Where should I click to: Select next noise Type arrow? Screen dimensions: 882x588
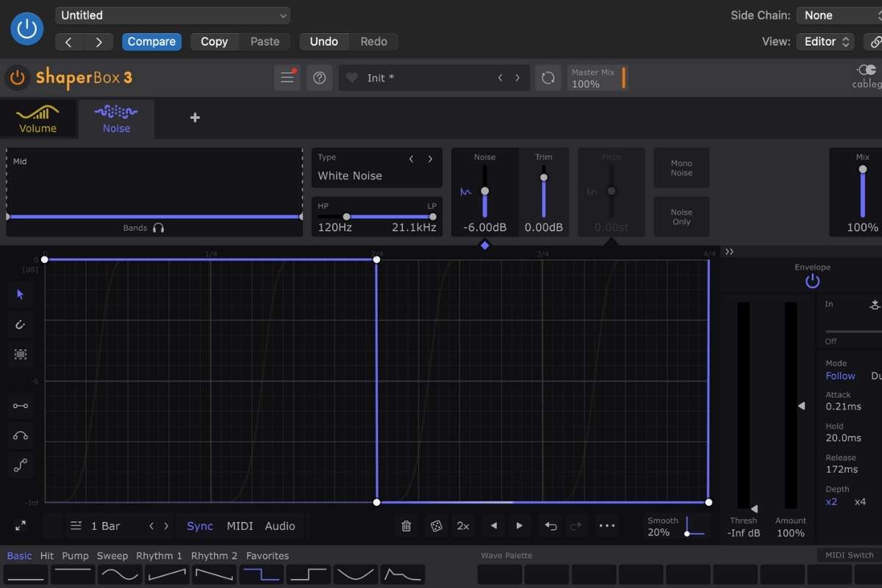(x=430, y=159)
